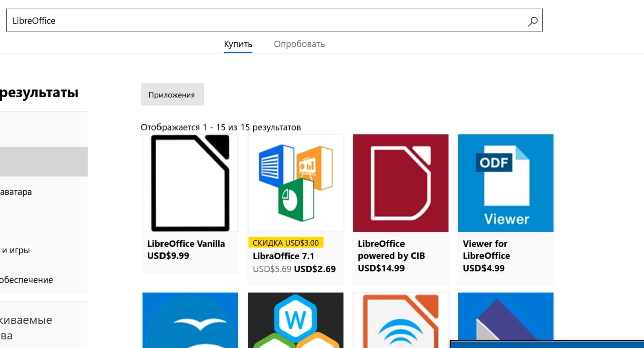Open the purple shape app tile
The image size is (644, 348).
[x=506, y=317]
